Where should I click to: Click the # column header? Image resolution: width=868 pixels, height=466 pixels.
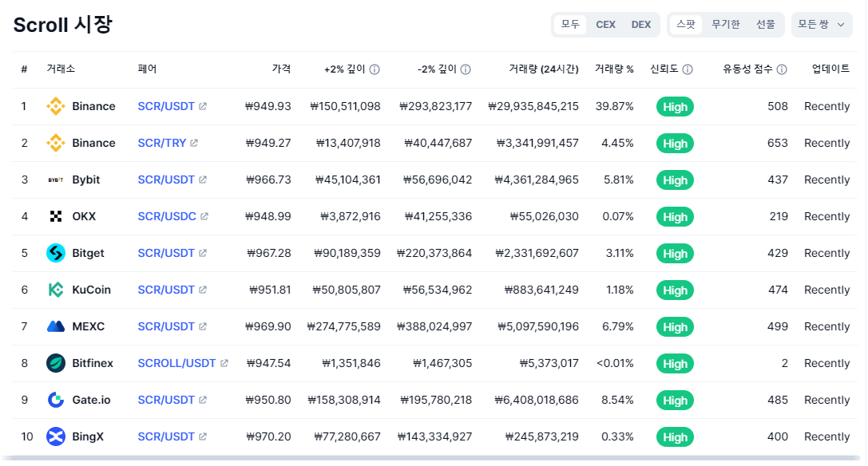pos(25,69)
